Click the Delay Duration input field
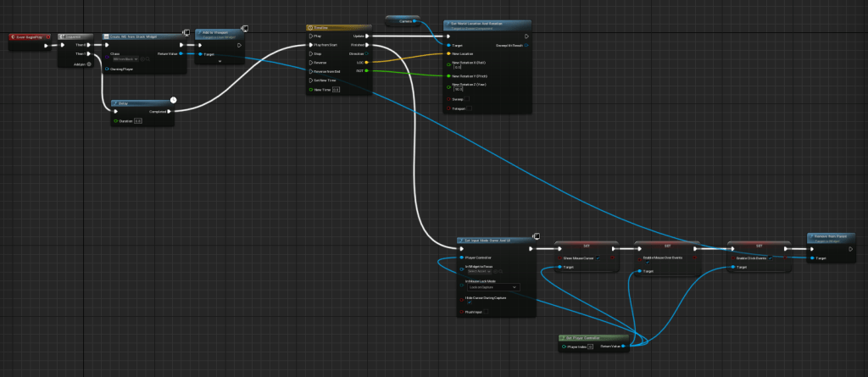The image size is (868, 377). pyautogui.click(x=138, y=121)
